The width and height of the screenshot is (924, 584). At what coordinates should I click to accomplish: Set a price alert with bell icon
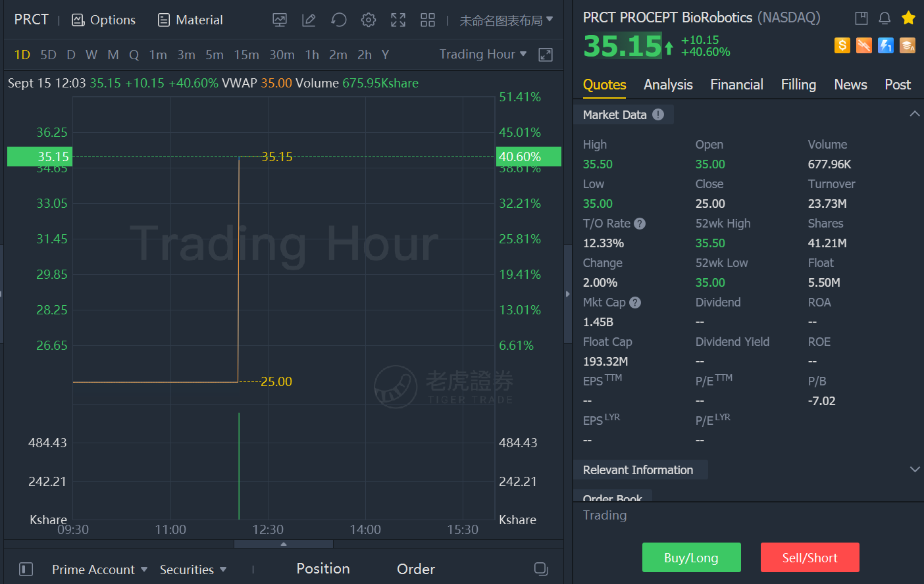click(x=885, y=18)
